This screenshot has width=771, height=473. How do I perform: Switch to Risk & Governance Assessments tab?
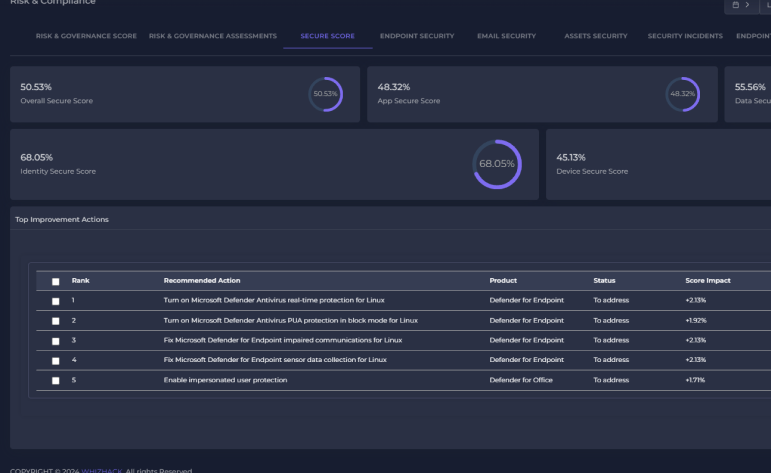(x=213, y=36)
